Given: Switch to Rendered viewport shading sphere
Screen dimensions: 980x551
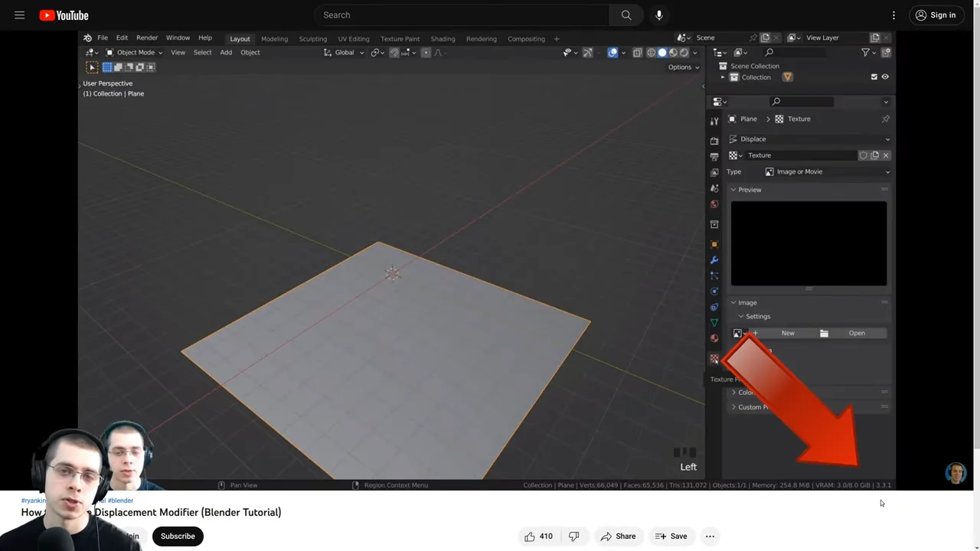Looking at the screenshot, I should pos(684,52).
